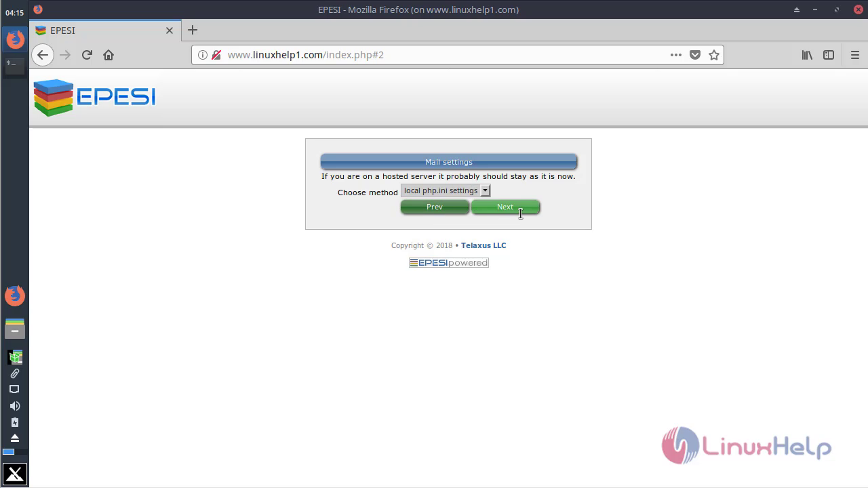Screen dimensions: 868x488
Task: Open Firefox from the top panel launcher
Action: click(15, 39)
